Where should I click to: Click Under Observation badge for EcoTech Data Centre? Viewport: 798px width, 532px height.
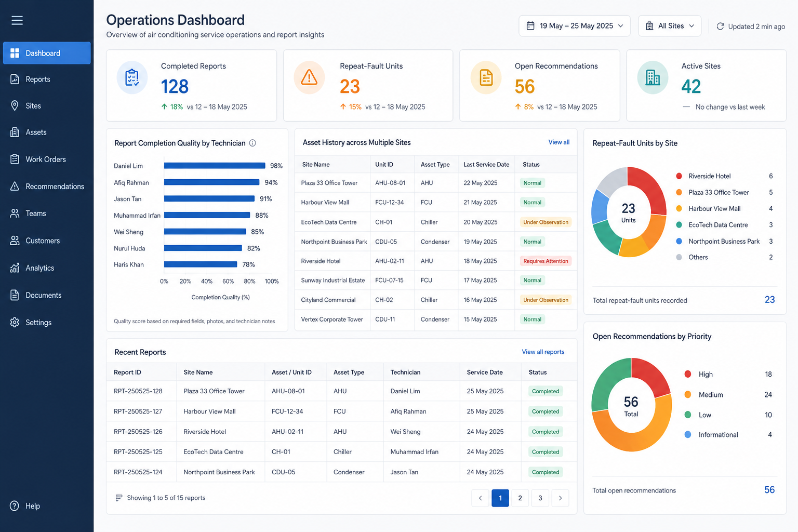coord(546,222)
